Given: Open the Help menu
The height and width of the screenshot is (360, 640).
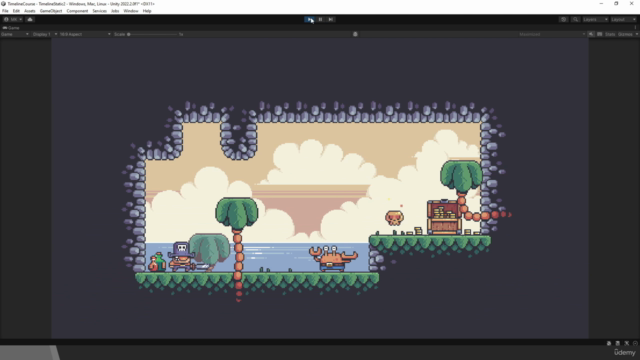Looking at the screenshot, I should click(x=147, y=11).
